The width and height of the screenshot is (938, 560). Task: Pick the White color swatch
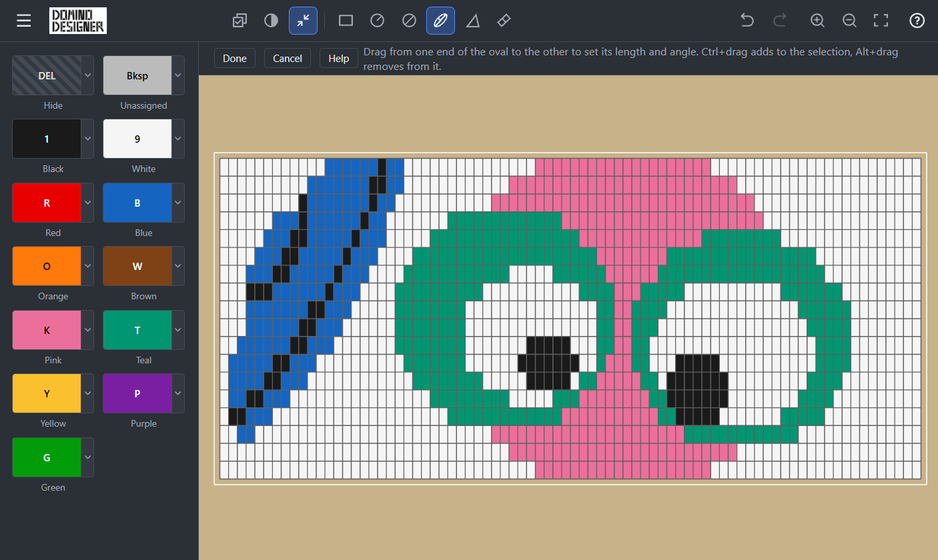point(137,139)
